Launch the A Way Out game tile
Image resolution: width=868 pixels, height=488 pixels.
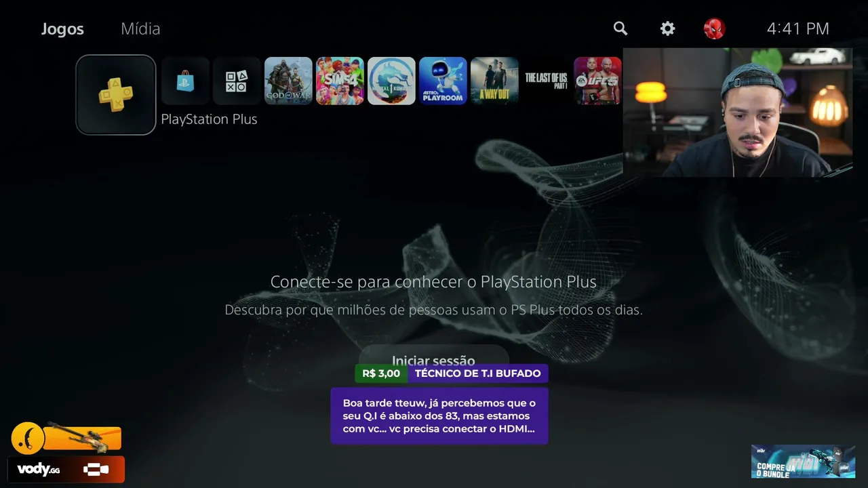coord(494,81)
